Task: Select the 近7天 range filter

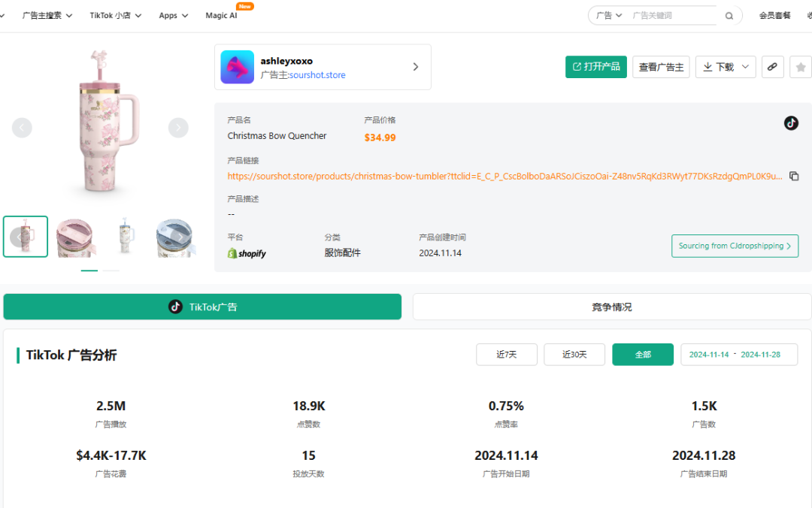Action: (x=507, y=354)
